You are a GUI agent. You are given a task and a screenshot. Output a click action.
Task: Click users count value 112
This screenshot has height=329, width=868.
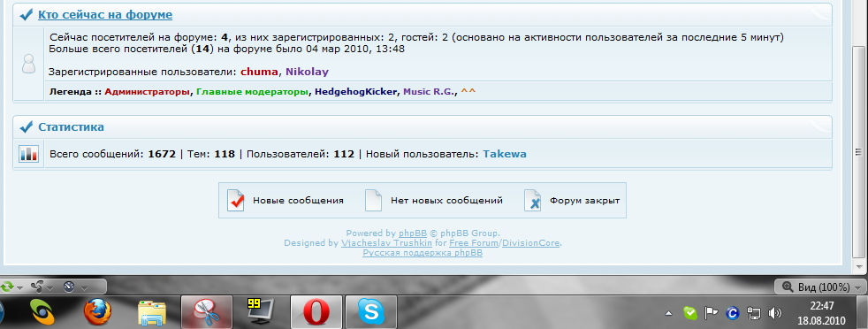pyautogui.click(x=344, y=154)
